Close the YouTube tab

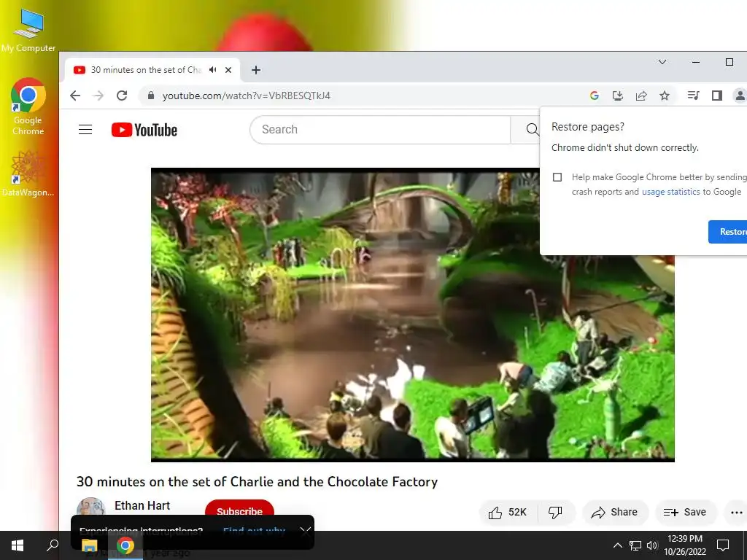(x=228, y=70)
